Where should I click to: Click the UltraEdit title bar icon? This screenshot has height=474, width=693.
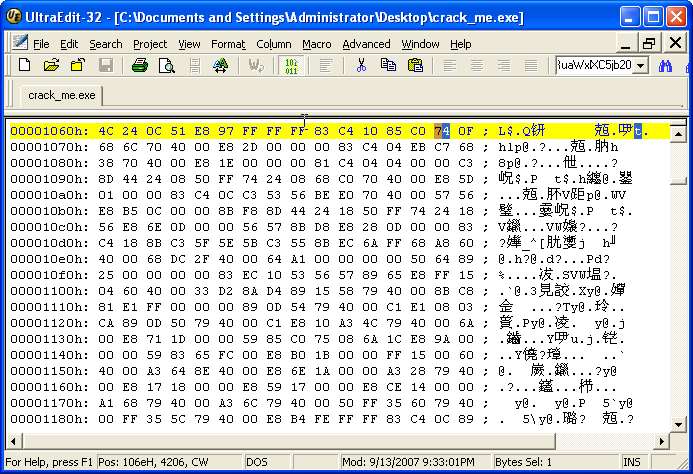click(x=14, y=17)
